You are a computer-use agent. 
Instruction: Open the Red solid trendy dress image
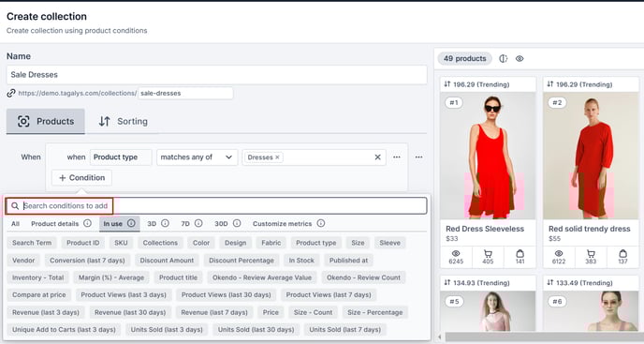click(591, 156)
